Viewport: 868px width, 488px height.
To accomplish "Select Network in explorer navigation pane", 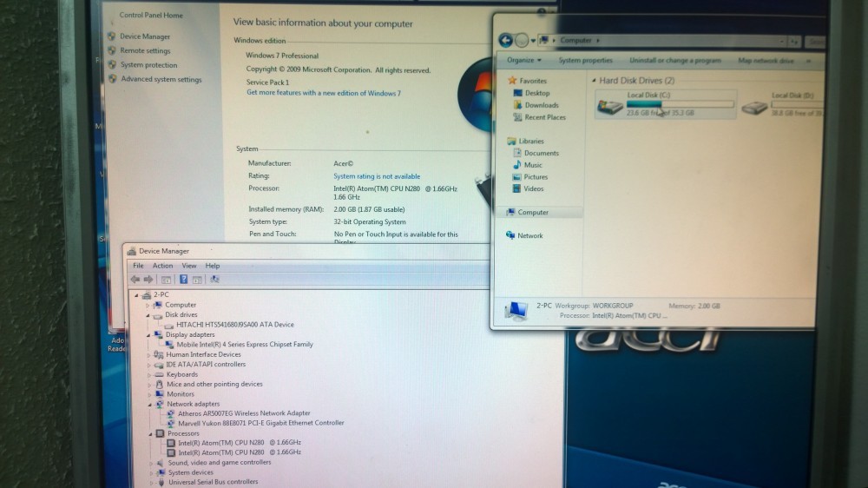I will point(529,236).
